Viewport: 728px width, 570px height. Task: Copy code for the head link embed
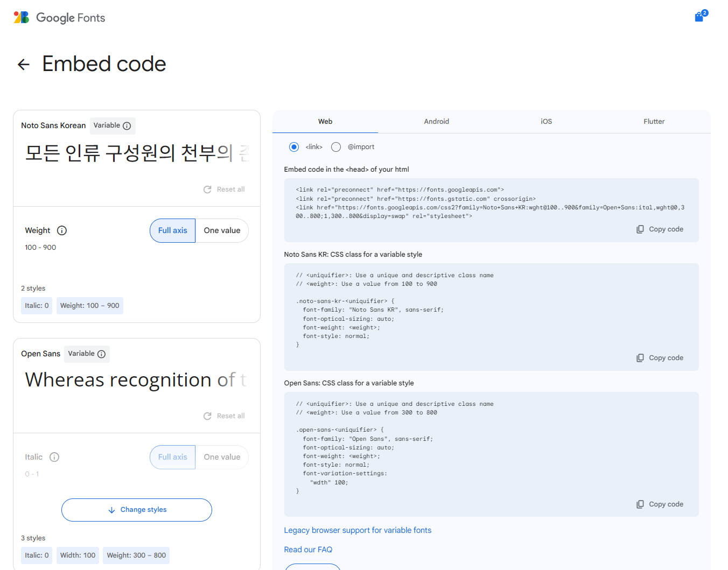tap(660, 229)
